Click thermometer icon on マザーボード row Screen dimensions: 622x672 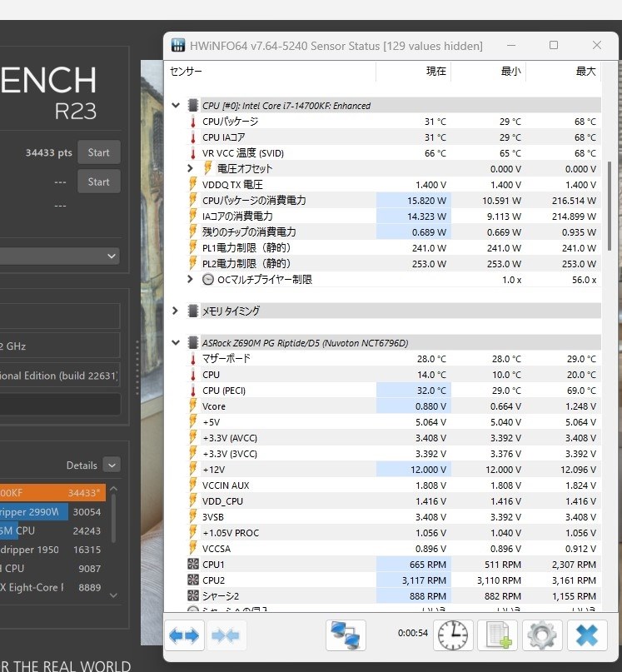(x=193, y=359)
